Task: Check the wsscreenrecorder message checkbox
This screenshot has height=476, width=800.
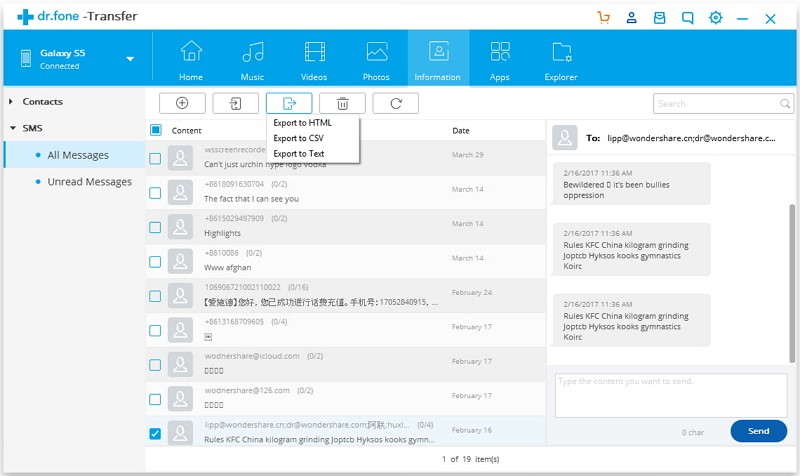Action: point(155,159)
